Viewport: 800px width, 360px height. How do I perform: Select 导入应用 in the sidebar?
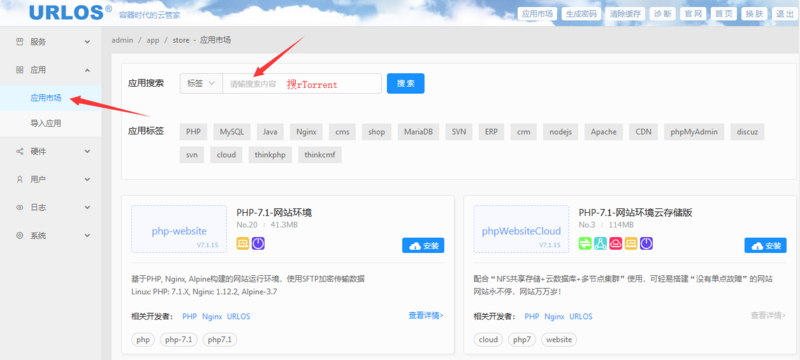(x=46, y=123)
